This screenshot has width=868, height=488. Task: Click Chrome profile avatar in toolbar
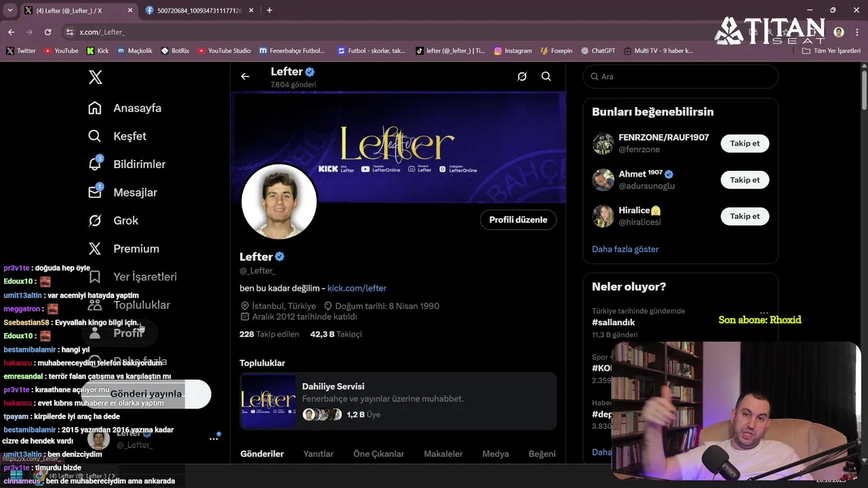coord(839,32)
